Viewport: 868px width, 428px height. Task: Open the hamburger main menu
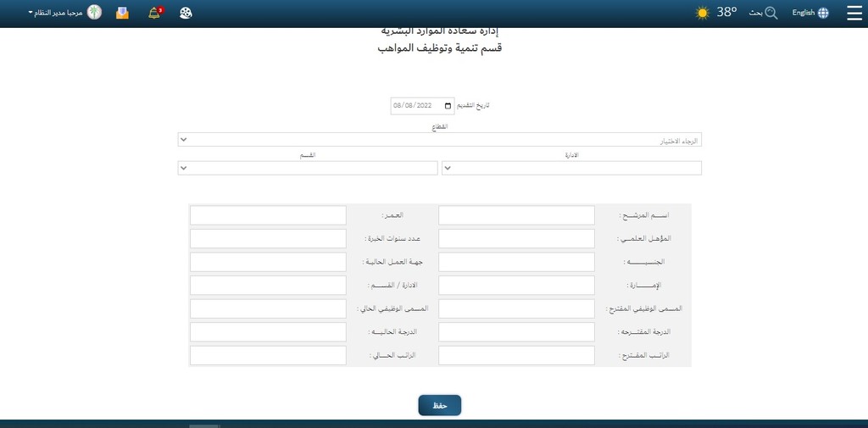[x=854, y=14]
